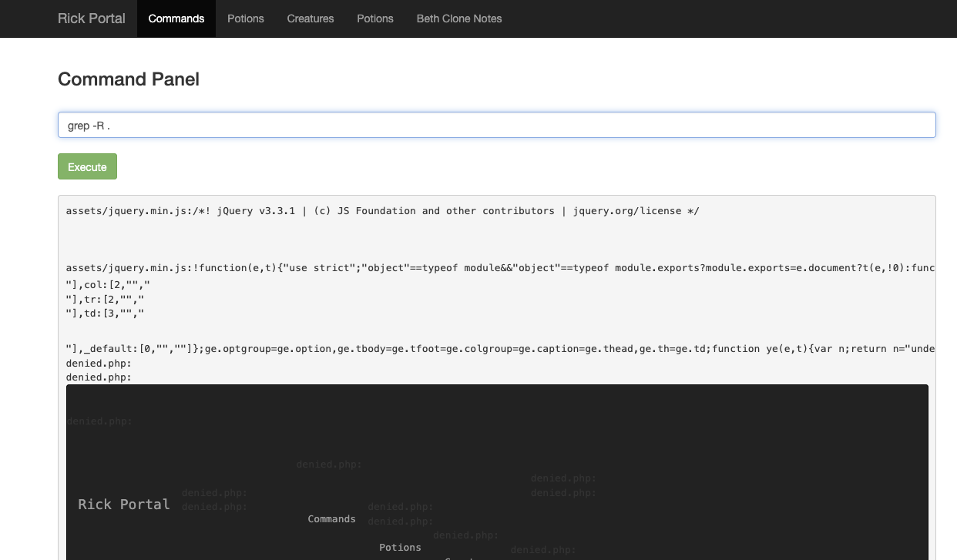
Task: Click the Rick Portal link inside the output preview
Action: click(x=123, y=505)
